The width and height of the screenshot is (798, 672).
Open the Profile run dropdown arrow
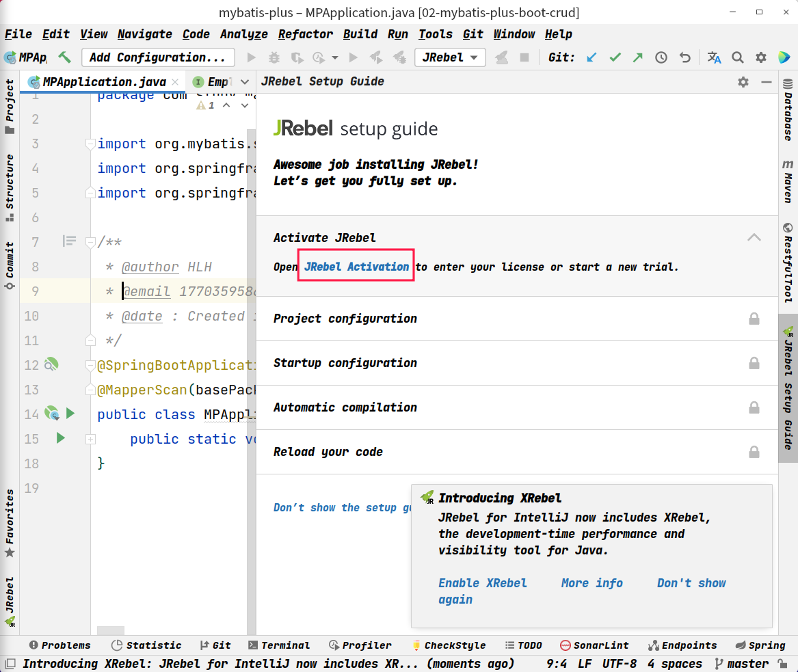334,58
